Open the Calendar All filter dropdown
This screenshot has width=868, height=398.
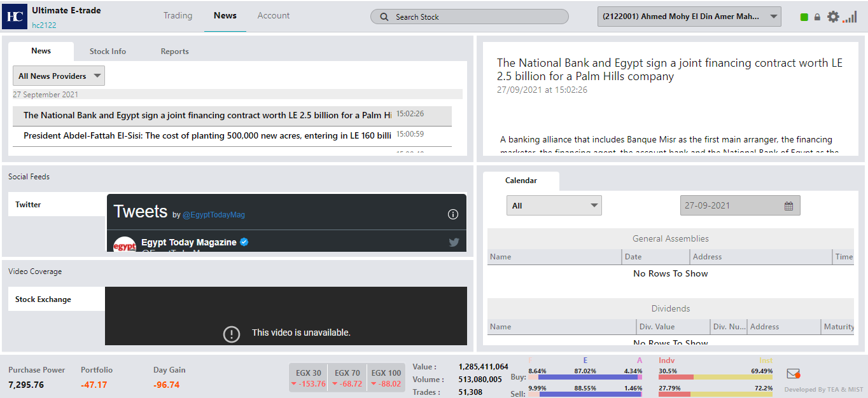[554, 205]
